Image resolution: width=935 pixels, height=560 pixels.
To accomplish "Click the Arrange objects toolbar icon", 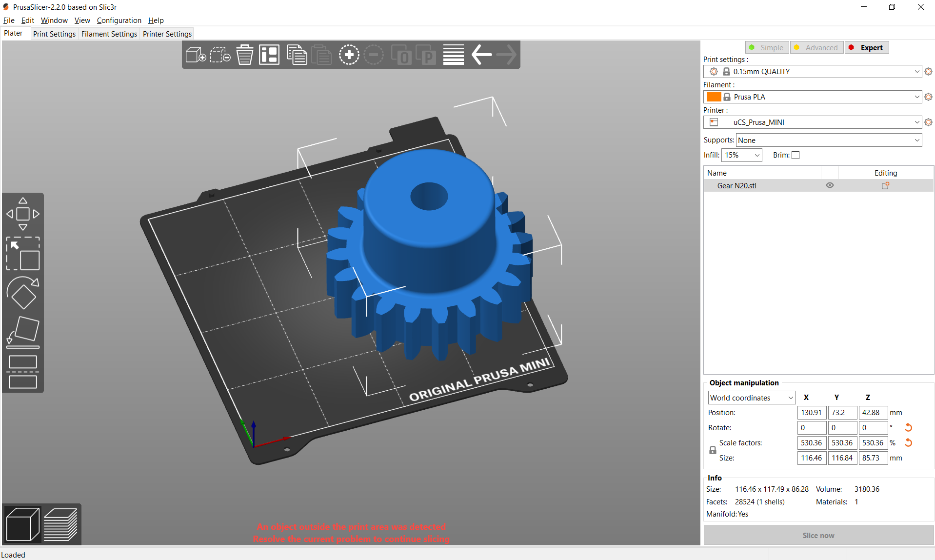I will (269, 55).
